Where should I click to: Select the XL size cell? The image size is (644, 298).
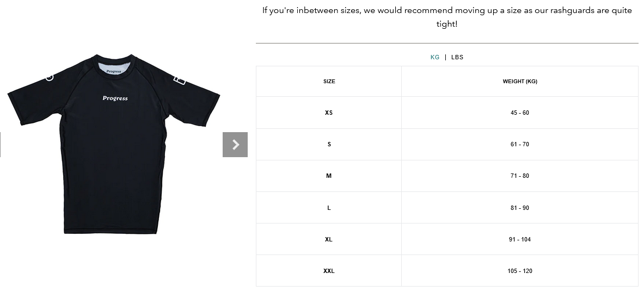[x=329, y=239]
